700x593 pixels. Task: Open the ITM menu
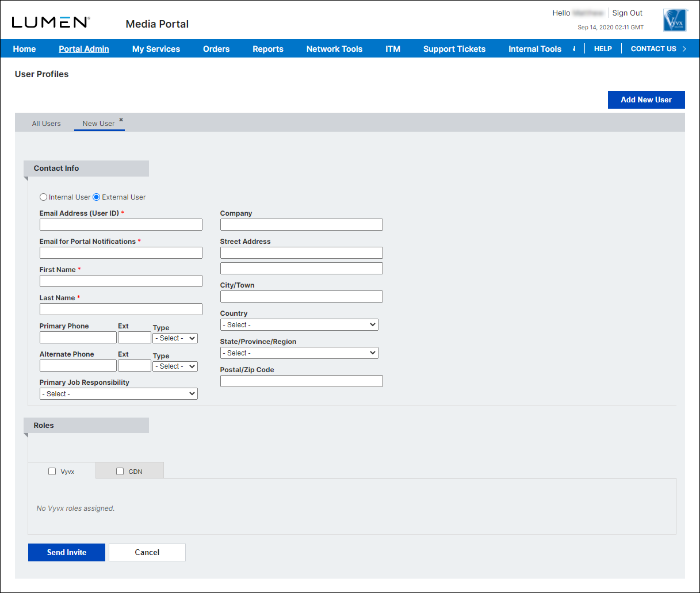point(393,49)
